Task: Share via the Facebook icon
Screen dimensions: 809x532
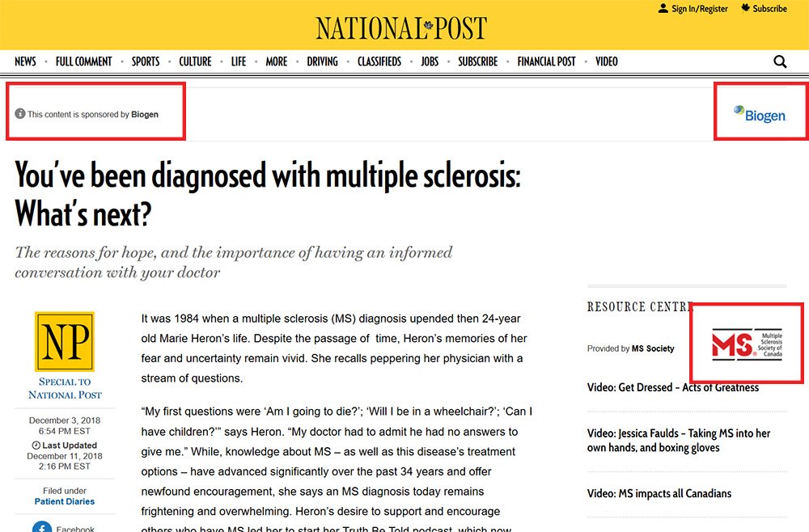Action: (42, 528)
